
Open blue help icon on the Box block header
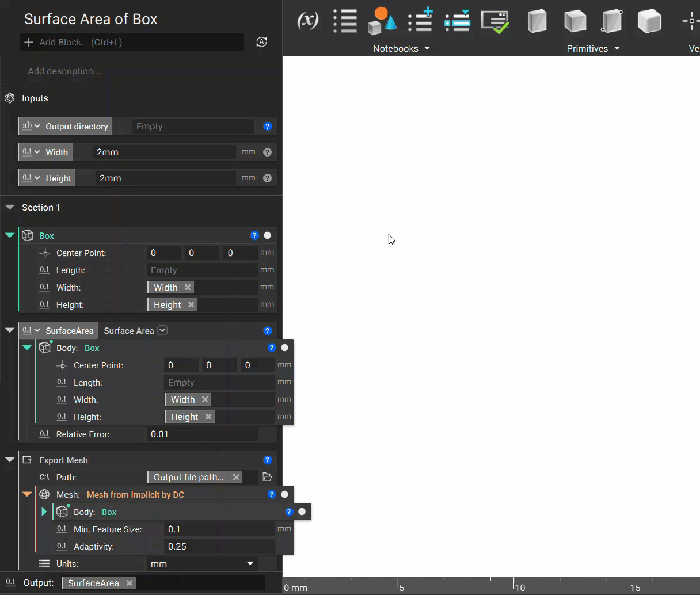pos(254,235)
